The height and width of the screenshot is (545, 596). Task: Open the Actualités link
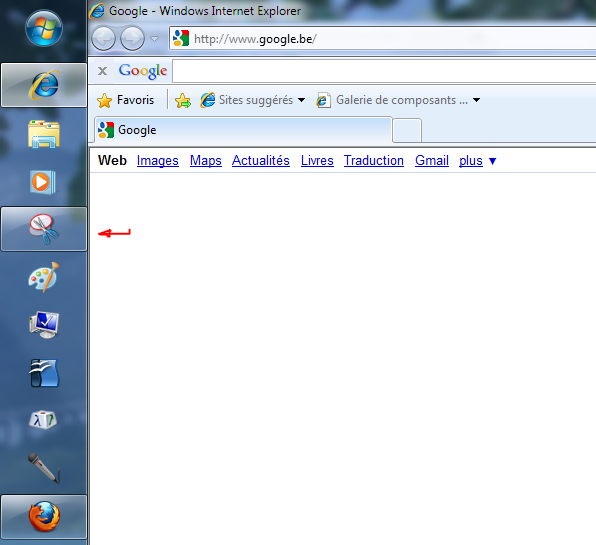point(261,160)
